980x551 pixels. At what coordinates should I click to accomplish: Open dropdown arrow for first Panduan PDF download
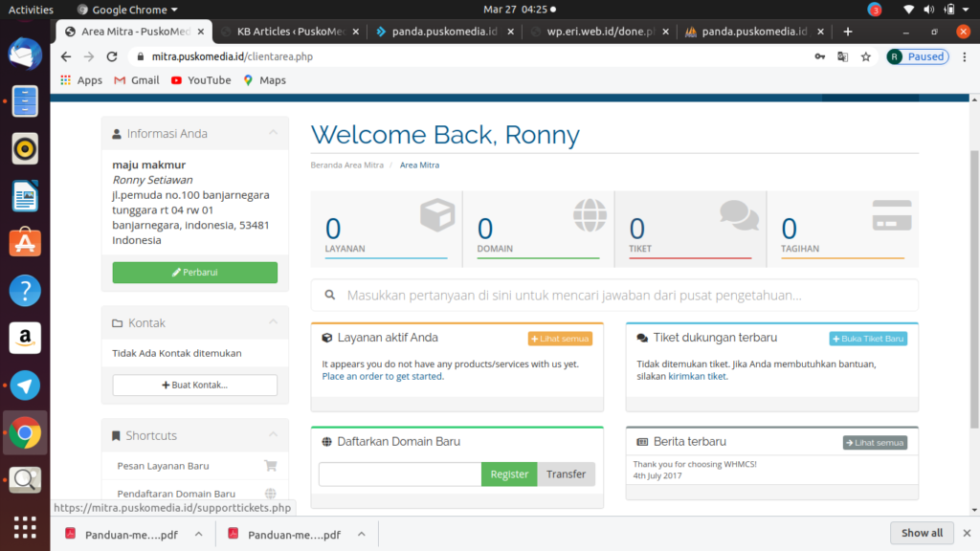(x=198, y=534)
